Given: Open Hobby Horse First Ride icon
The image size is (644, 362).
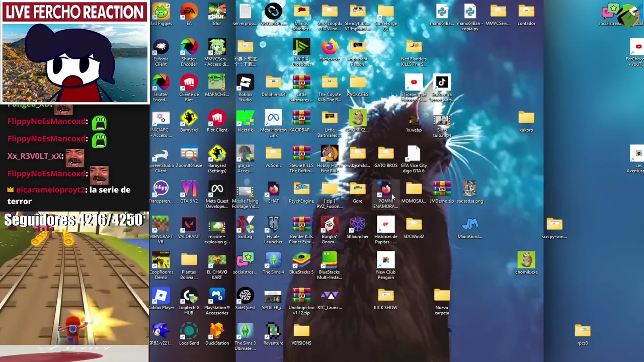Looking at the screenshot, I should [330, 154].
